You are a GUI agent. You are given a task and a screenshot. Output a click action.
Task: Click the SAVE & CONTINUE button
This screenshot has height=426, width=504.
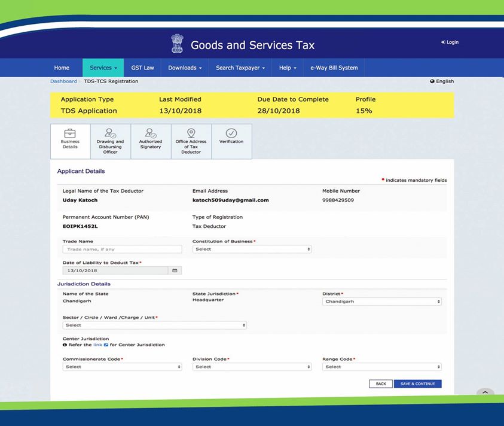417,384
